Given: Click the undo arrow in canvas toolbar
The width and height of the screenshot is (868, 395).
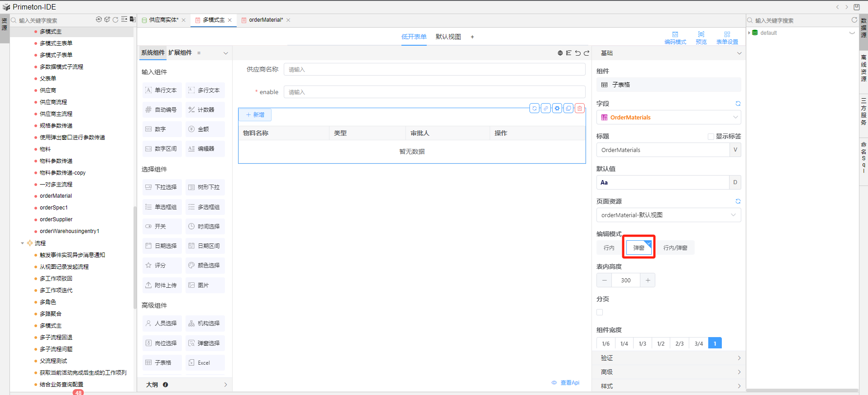Looking at the screenshot, I should [578, 53].
